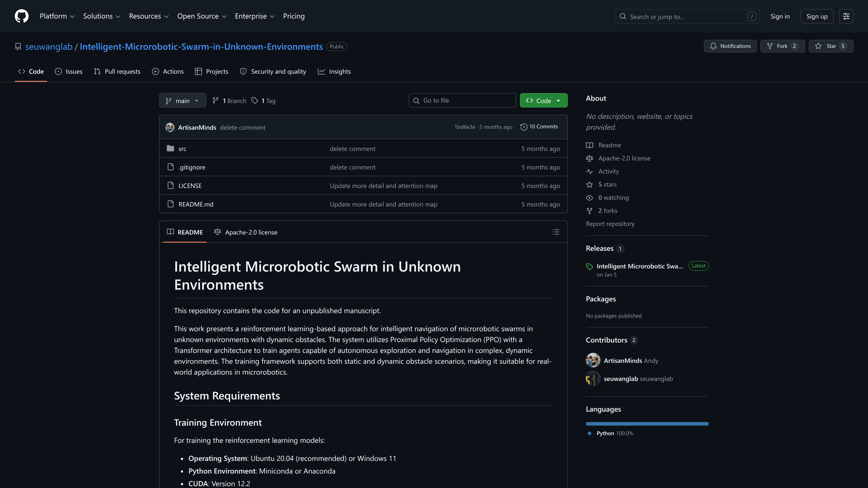
Task: Click the 1 Tag link
Action: pos(264,101)
